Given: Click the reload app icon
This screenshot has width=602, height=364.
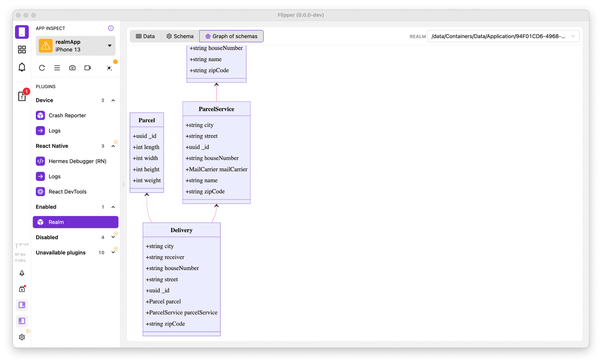Looking at the screenshot, I should [42, 68].
